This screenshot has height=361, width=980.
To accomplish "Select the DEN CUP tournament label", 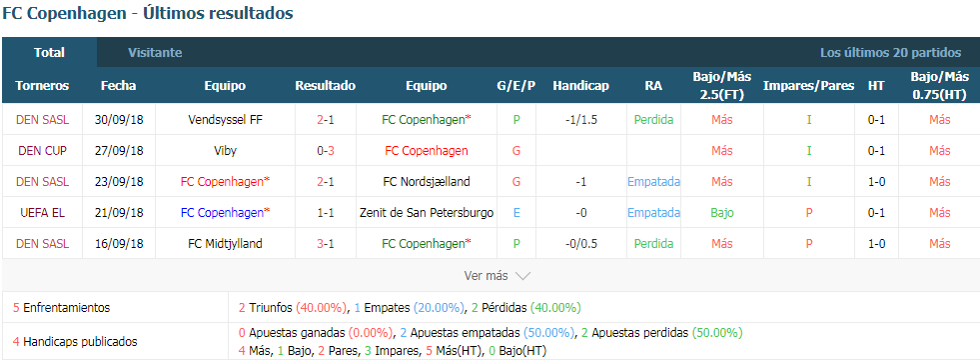I will [42, 151].
